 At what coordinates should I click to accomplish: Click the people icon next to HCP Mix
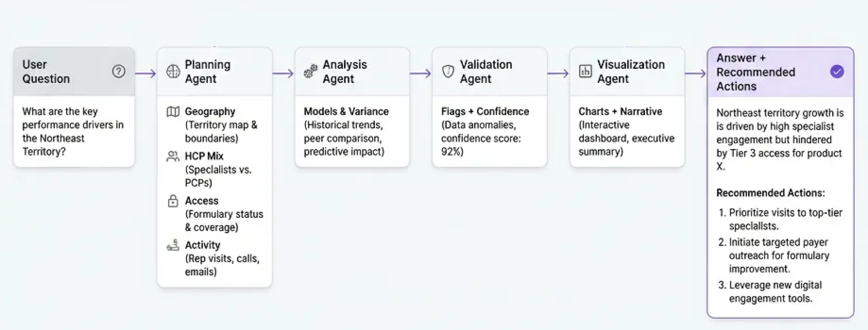click(x=173, y=157)
